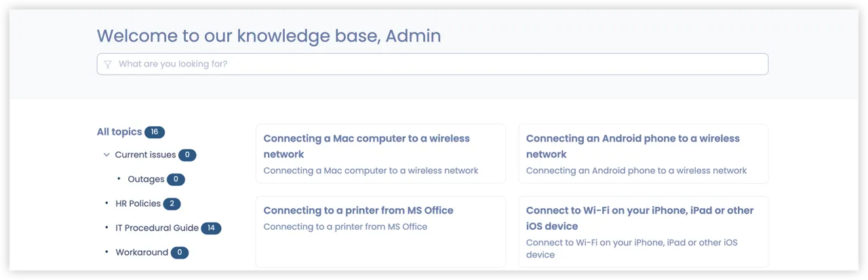868x280 pixels.
Task: Click the 16 count badge beside All topics
Action: [155, 132]
